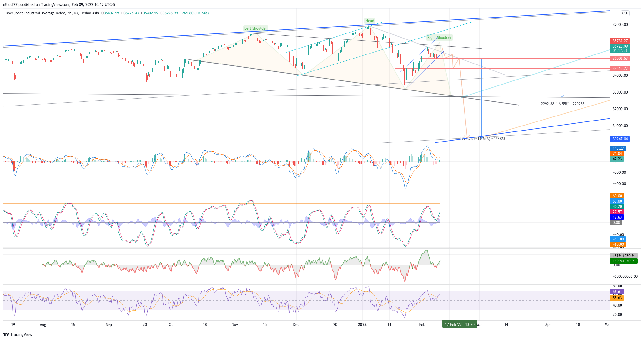Click the close value C35726.99
This screenshot has width=644, height=340.
169,13
